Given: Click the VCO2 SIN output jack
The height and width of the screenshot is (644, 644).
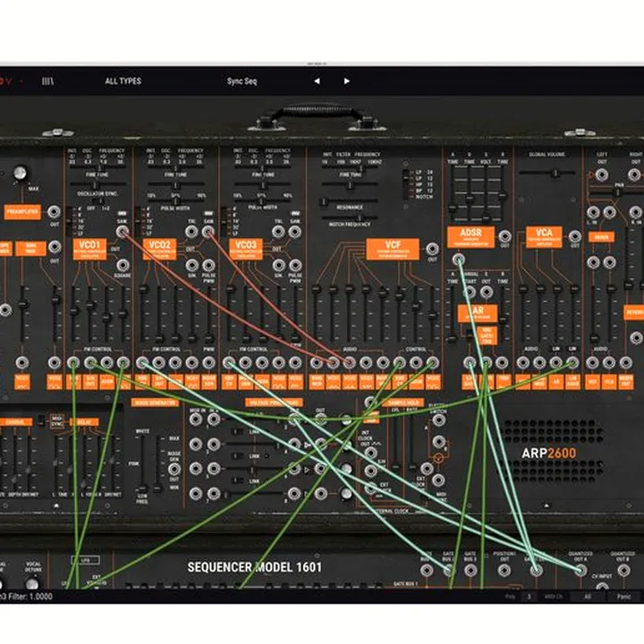Looking at the screenshot, I should click(191, 266).
